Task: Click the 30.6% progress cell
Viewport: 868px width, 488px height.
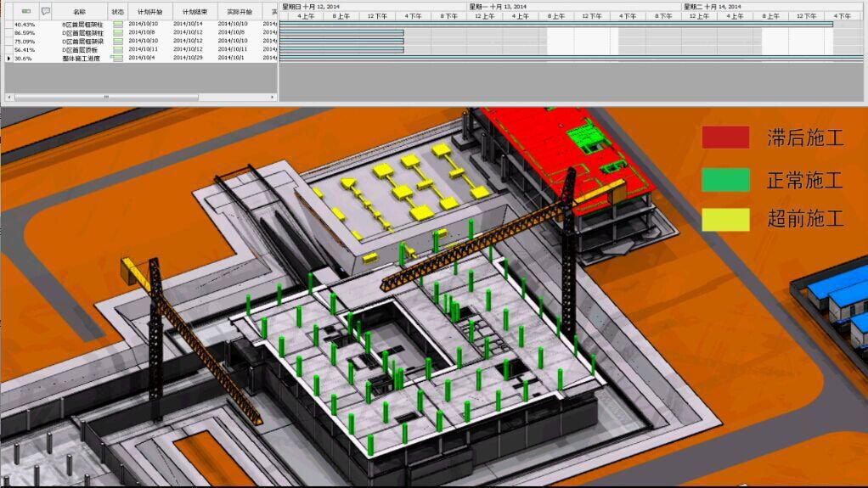Action: point(23,58)
